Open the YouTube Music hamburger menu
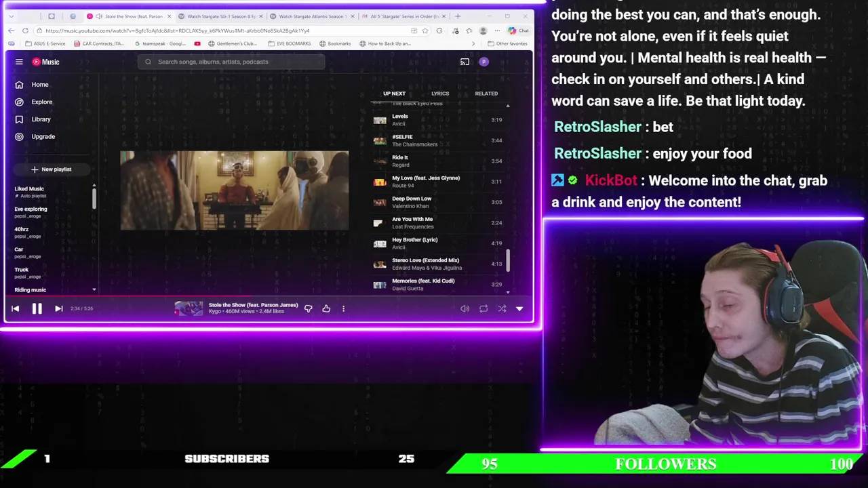The width and height of the screenshot is (868, 488). tap(19, 62)
